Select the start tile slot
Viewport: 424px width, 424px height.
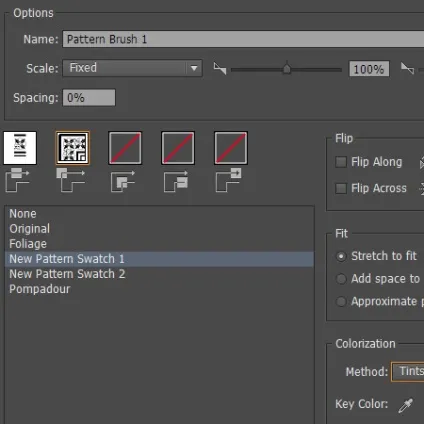tap(178, 148)
